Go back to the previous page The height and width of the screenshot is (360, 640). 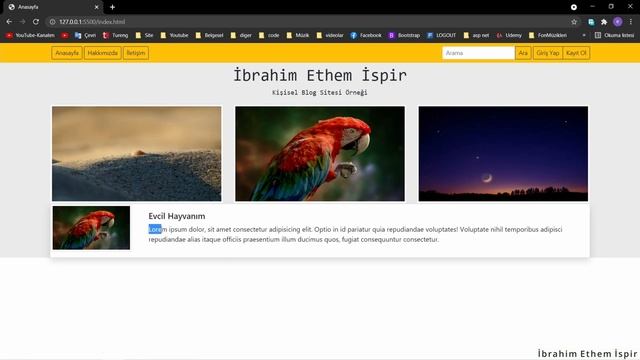(9, 22)
